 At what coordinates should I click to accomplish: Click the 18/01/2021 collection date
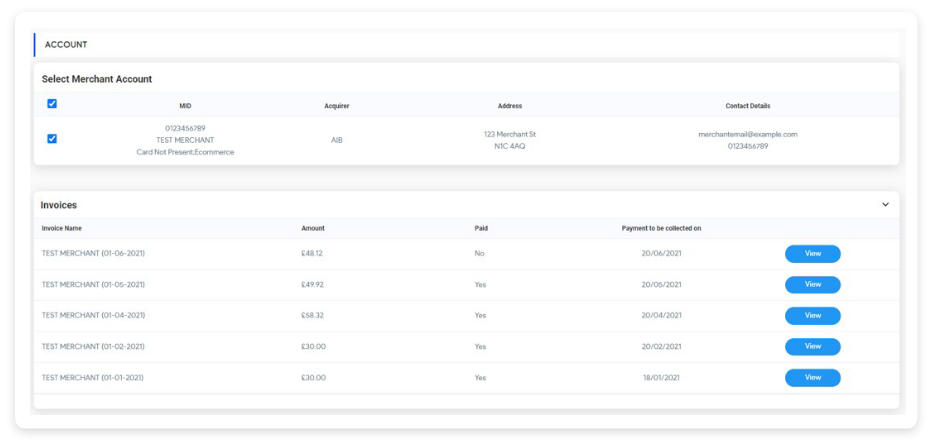(661, 377)
